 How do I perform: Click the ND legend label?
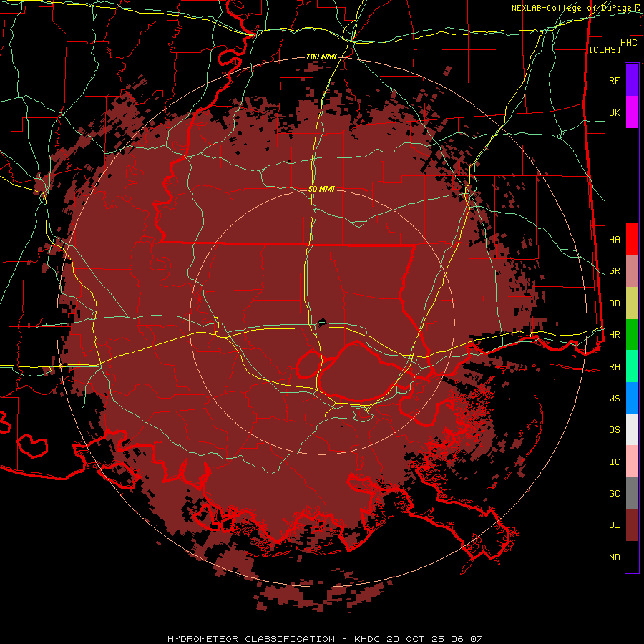pyautogui.click(x=614, y=557)
